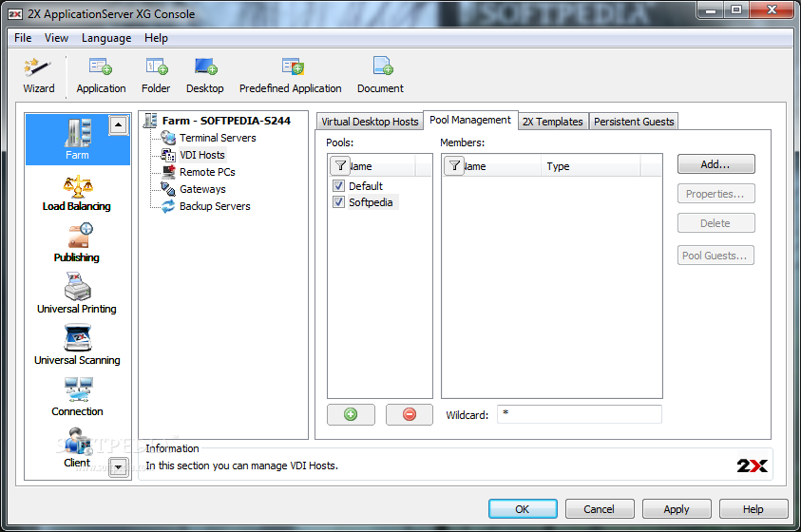801x532 pixels.
Task: Select the Farm sidebar category
Action: coord(78,139)
